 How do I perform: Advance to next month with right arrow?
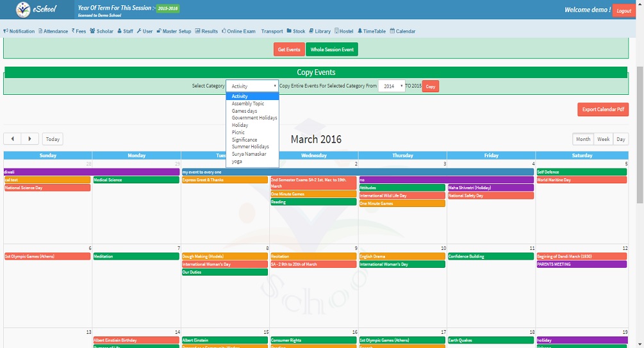click(x=29, y=139)
